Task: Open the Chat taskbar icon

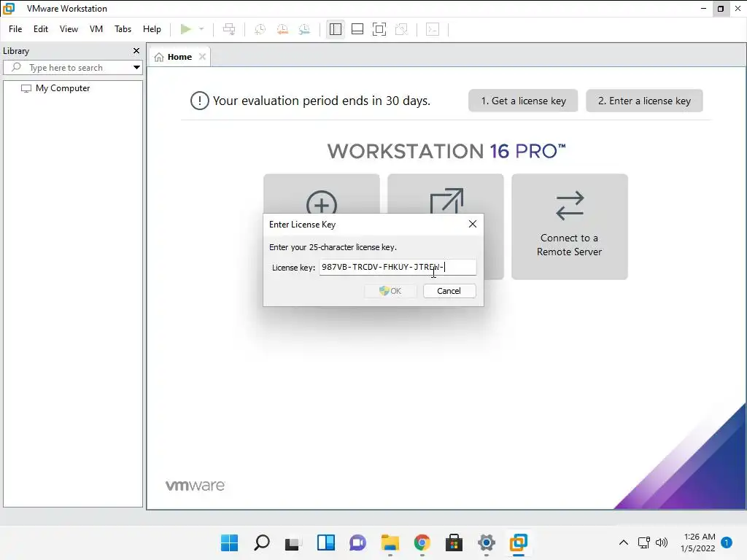Action: pos(357,542)
